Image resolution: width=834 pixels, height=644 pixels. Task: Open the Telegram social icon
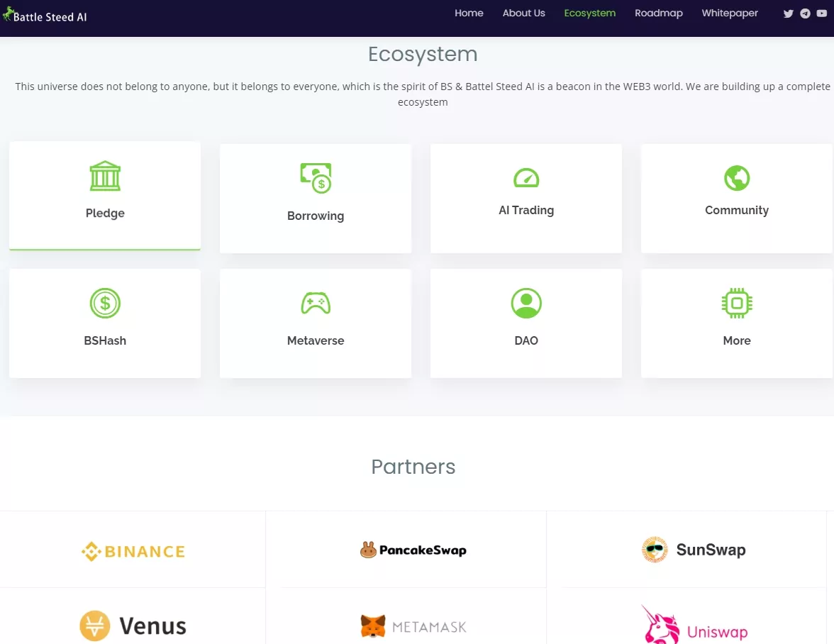(x=806, y=13)
